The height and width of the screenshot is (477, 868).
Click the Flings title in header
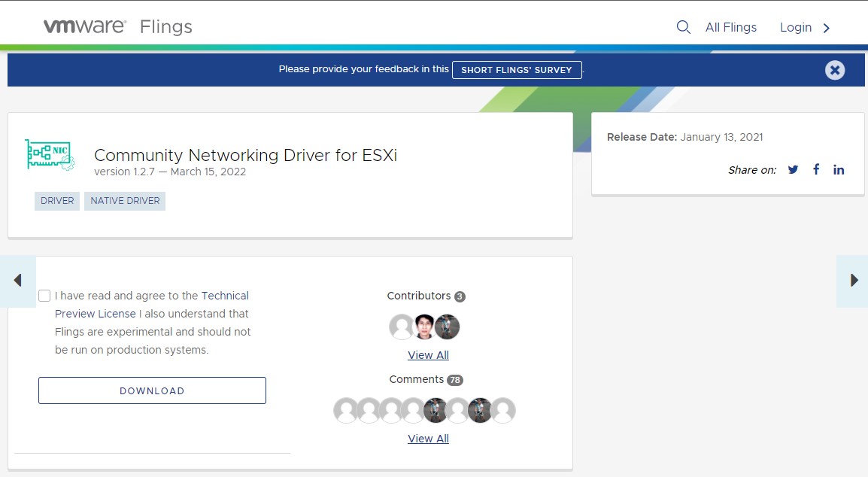pyautogui.click(x=165, y=26)
